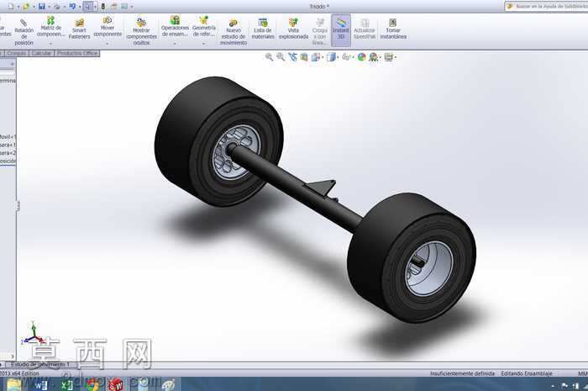Open Lista de materiales
The height and width of the screenshot is (391, 588).
pyautogui.click(x=263, y=29)
